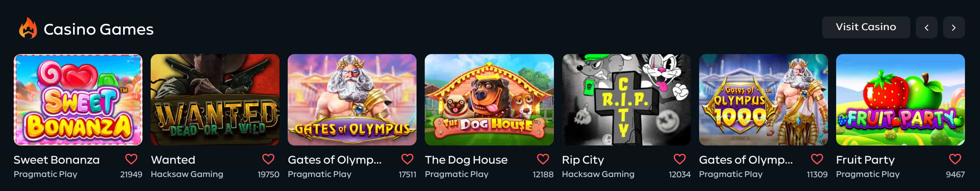The height and width of the screenshot is (191, 980).
Task: Add Rip City to favorites via heart
Action: [679, 159]
